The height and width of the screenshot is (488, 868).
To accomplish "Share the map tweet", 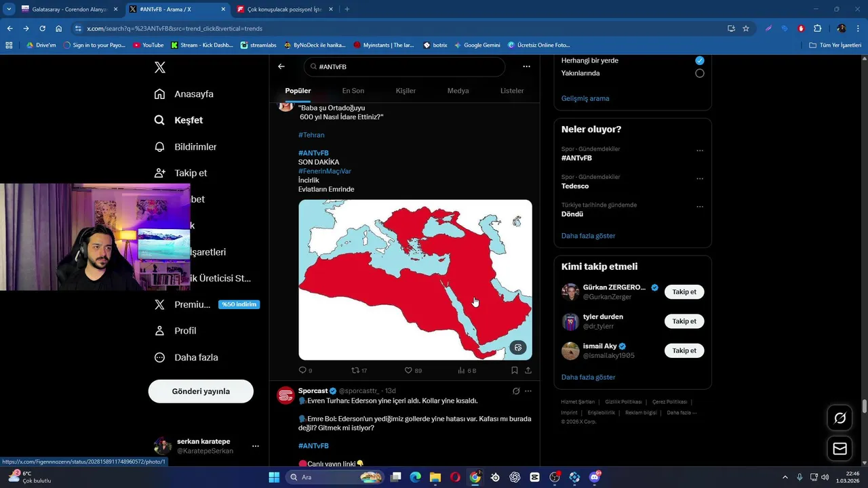I will (x=528, y=371).
